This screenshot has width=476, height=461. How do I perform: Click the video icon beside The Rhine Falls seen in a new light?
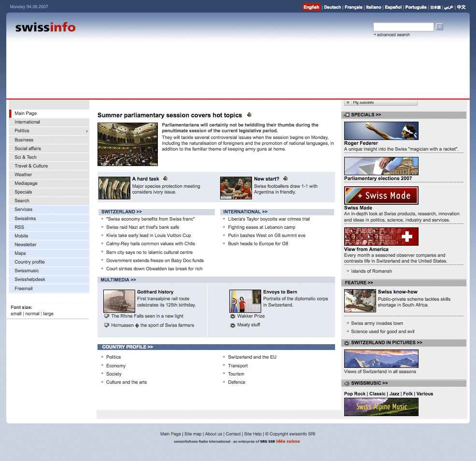[107, 316]
